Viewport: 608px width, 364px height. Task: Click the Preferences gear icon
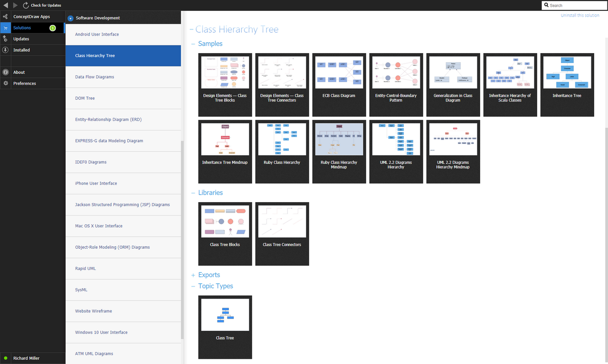click(5, 83)
